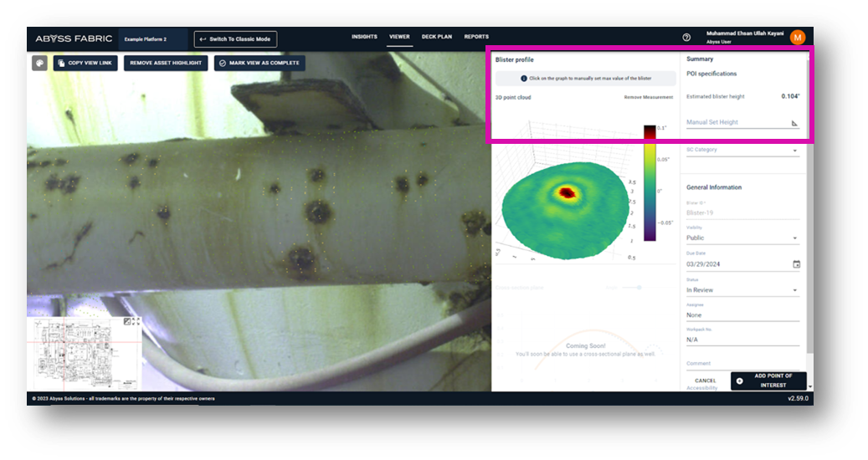The height and width of the screenshot is (460, 868).
Task: Open the Status dropdown showing In Review
Action: (794, 290)
